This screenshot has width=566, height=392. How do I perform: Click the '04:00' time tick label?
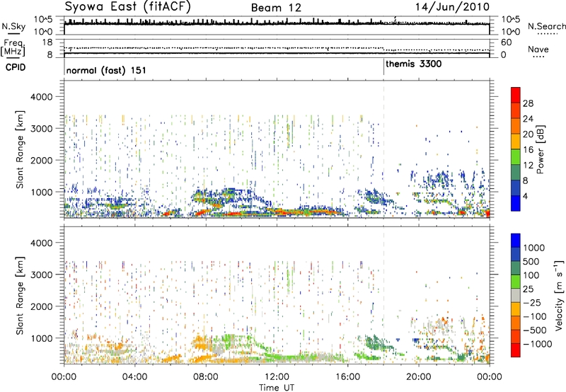pos(135,377)
